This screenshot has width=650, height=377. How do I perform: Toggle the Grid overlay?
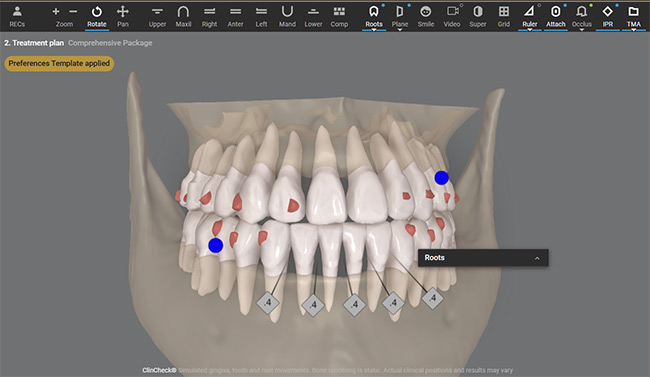tap(504, 17)
